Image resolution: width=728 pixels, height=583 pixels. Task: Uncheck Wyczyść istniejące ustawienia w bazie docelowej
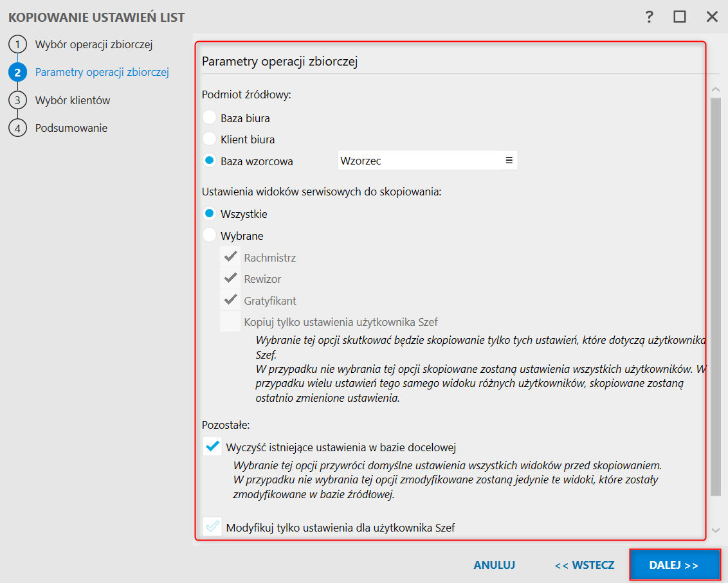[x=212, y=446]
